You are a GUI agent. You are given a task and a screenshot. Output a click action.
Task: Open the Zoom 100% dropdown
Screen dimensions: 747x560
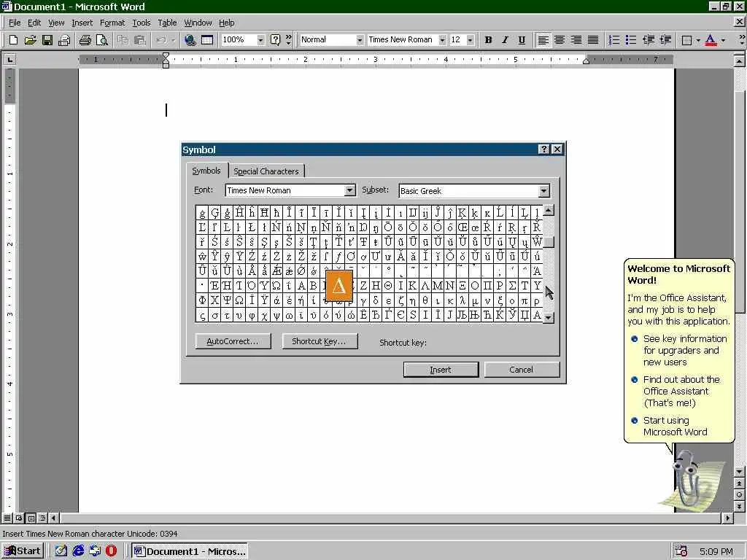click(260, 40)
